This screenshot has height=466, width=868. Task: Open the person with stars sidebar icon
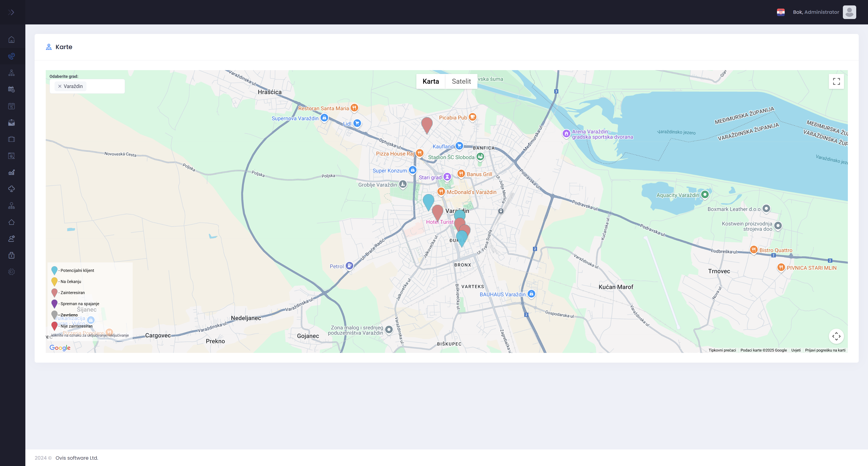coord(12,73)
